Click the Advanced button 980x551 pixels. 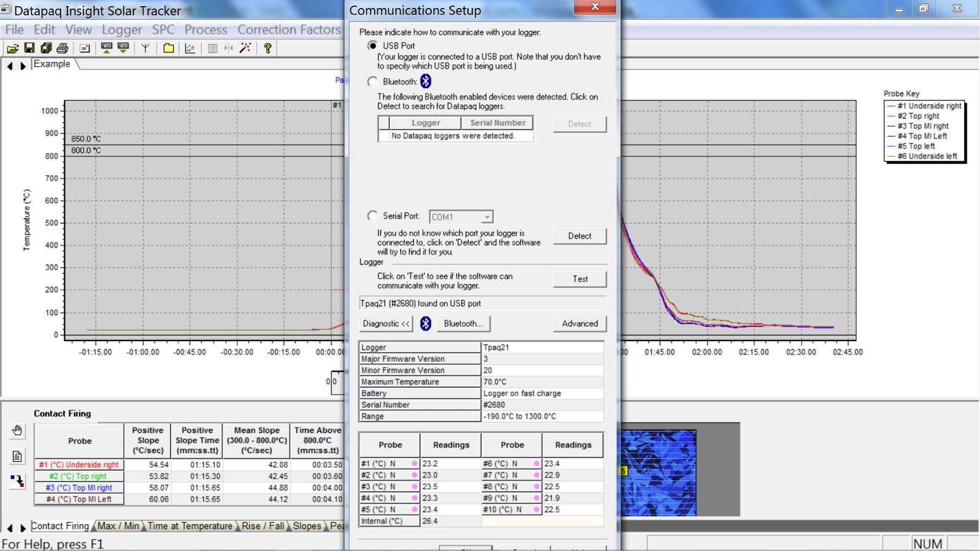click(579, 324)
